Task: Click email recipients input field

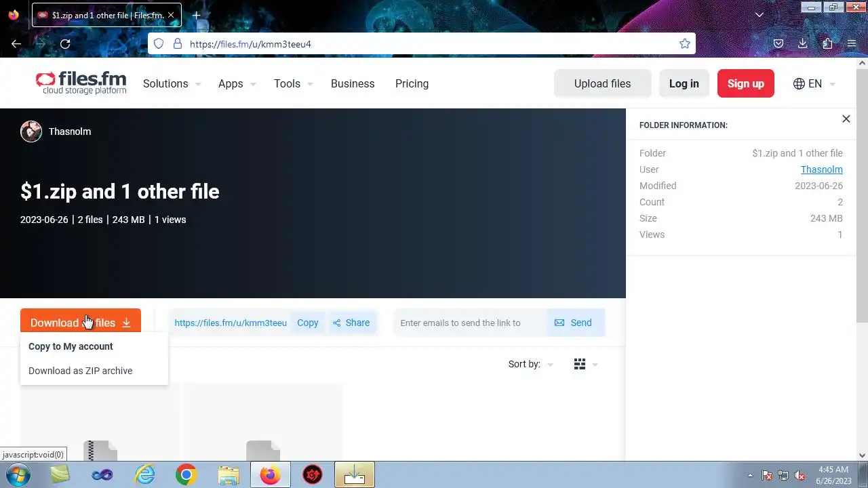Action: 471,323
